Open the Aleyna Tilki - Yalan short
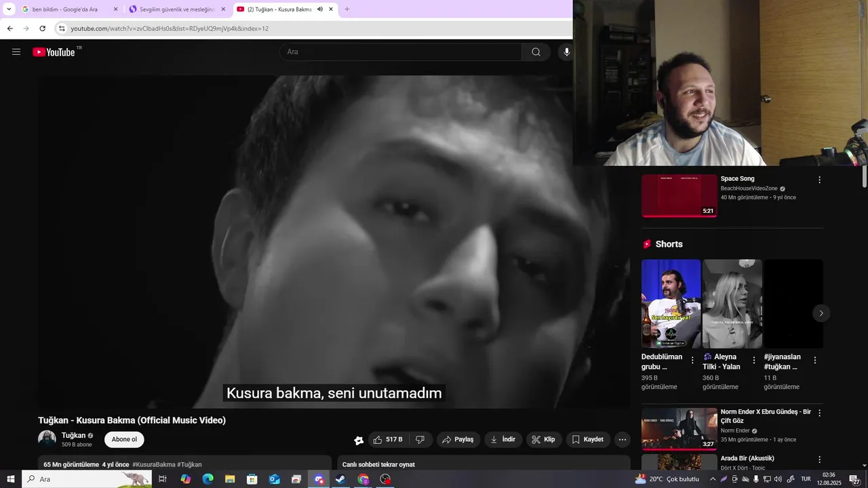This screenshot has height=488, width=868. 732,304
